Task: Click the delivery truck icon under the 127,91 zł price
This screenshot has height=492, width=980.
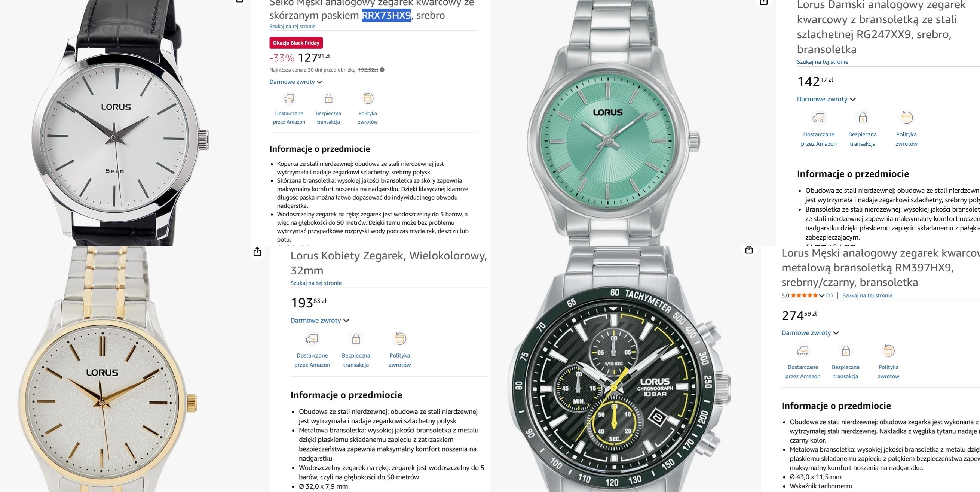Action: [x=289, y=98]
